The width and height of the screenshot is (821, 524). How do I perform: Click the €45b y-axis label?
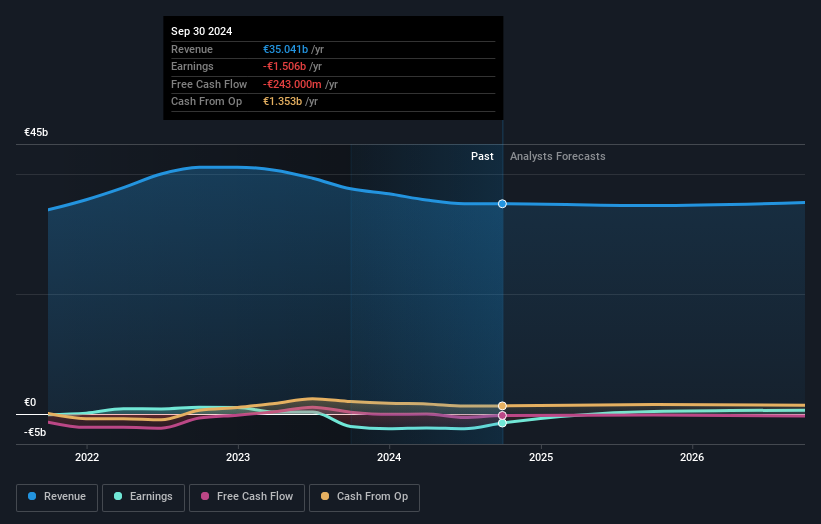(36, 132)
